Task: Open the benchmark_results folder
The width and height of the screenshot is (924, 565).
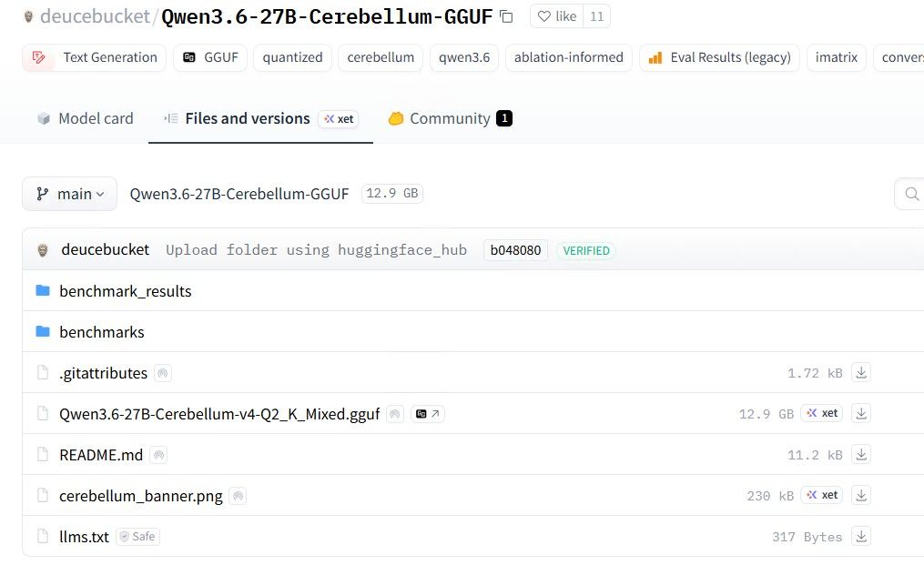Action: click(126, 291)
